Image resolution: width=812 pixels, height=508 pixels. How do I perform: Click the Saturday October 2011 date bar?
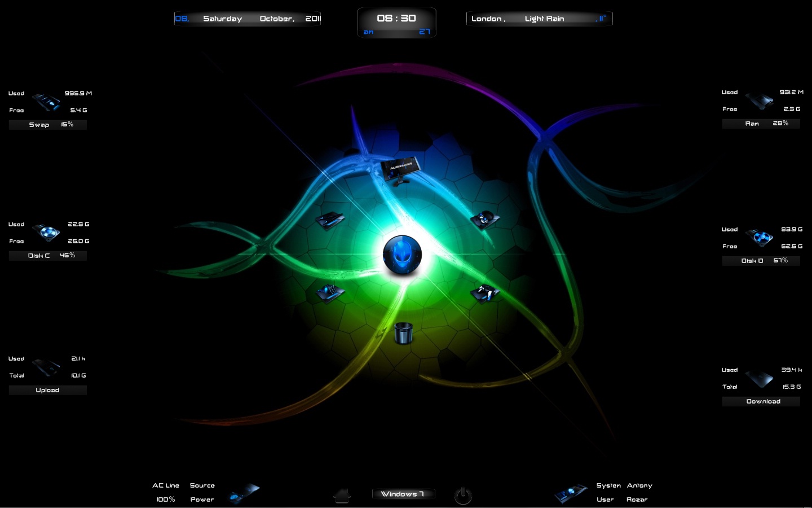248,19
